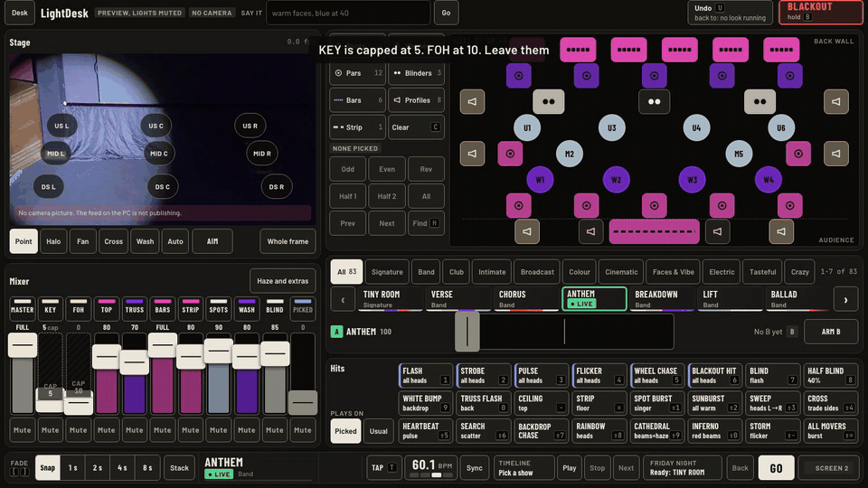Click the TOP channel fader handle
868x488 pixels.
107,357
